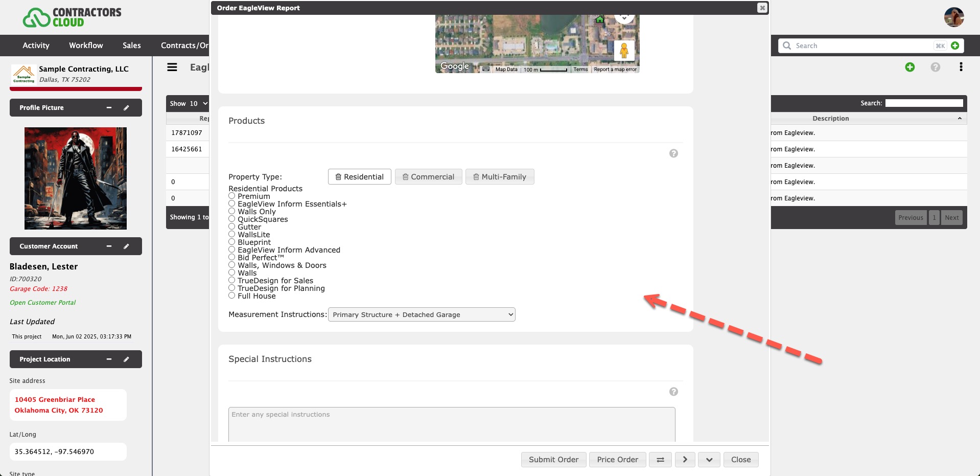Go to Next page of reports
The width and height of the screenshot is (980, 476).
coord(951,218)
